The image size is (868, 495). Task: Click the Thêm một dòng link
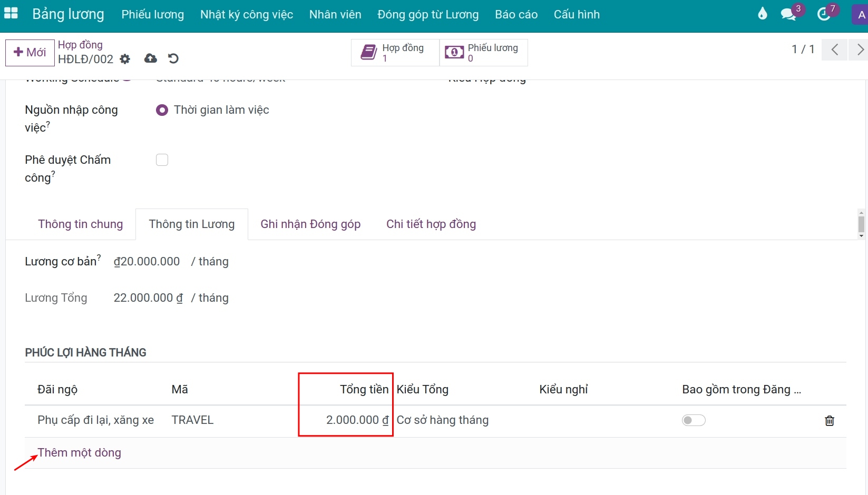point(80,453)
